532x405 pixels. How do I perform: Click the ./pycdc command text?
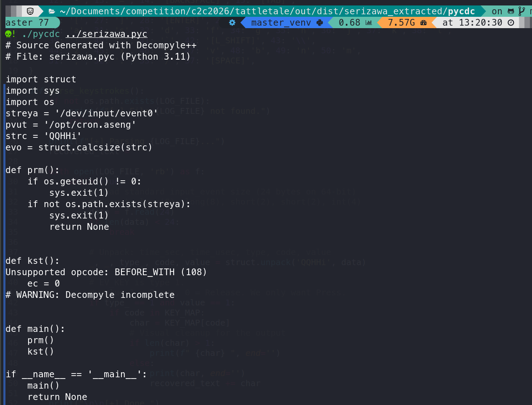(x=41, y=34)
